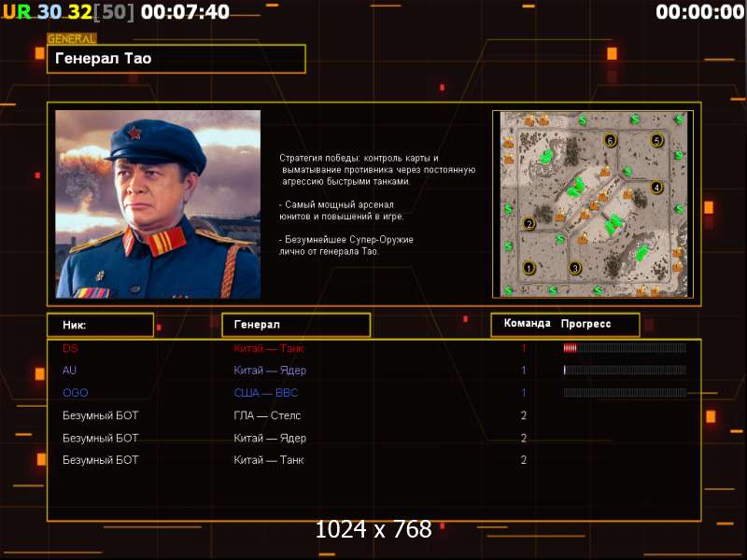The height and width of the screenshot is (560, 747).
Task: Click team number 2 in the ГЛА — Стелс row
Action: pos(524,415)
